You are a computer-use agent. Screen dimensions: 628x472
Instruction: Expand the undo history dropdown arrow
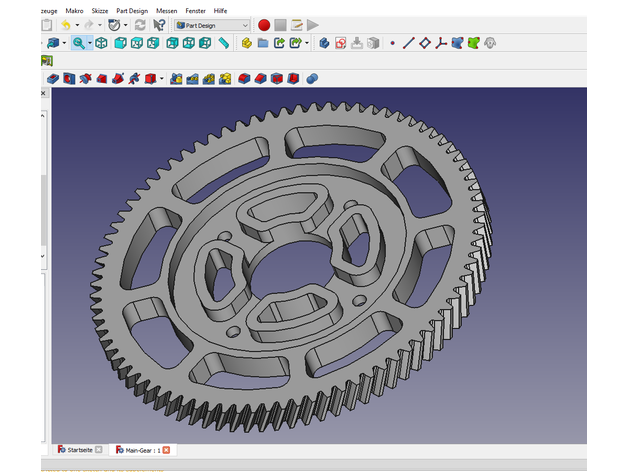point(78,24)
